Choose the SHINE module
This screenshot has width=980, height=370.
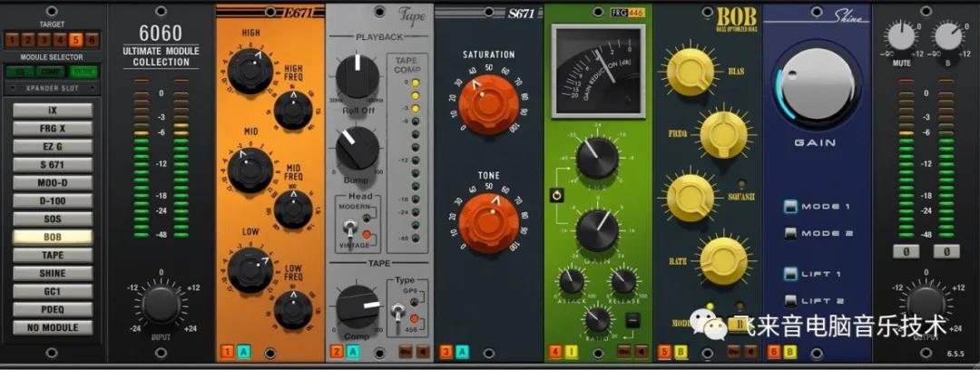click(x=53, y=273)
